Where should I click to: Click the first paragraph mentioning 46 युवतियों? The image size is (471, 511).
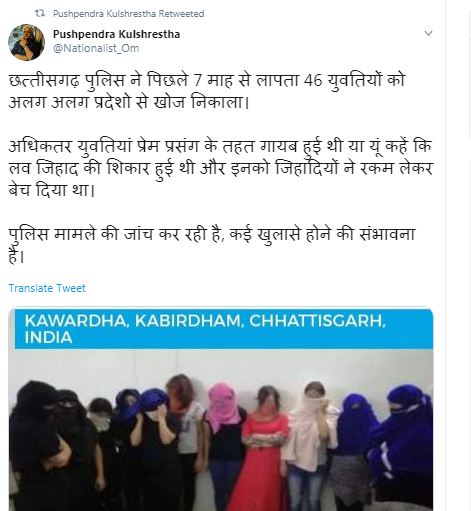pyautogui.click(x=207, y=91)
